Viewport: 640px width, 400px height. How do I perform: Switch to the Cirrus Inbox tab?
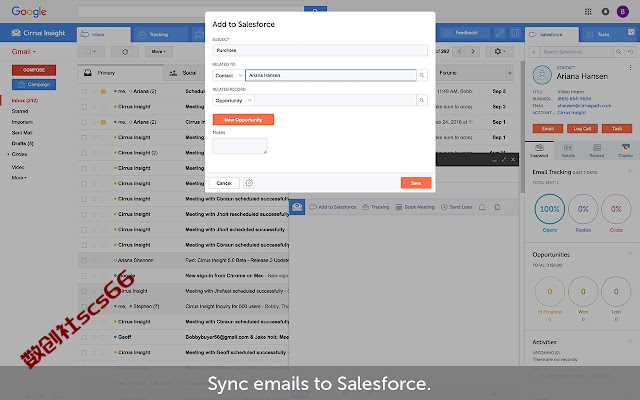click(104, 35)
